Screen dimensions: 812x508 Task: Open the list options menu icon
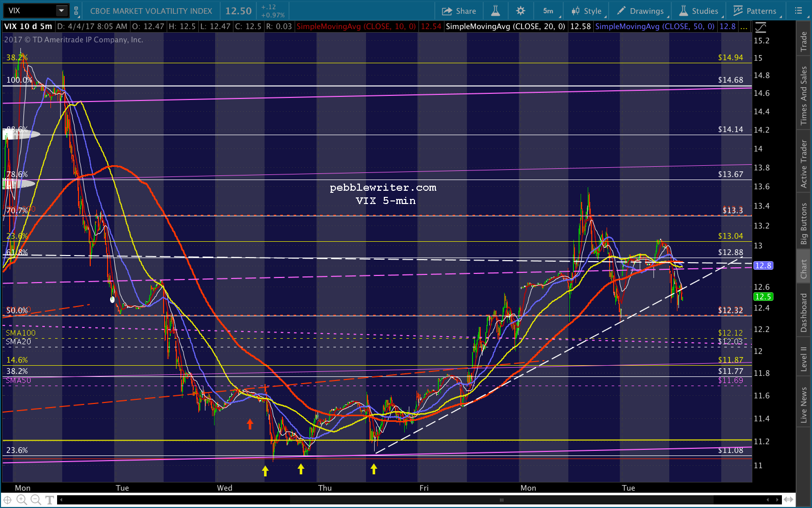798,11
